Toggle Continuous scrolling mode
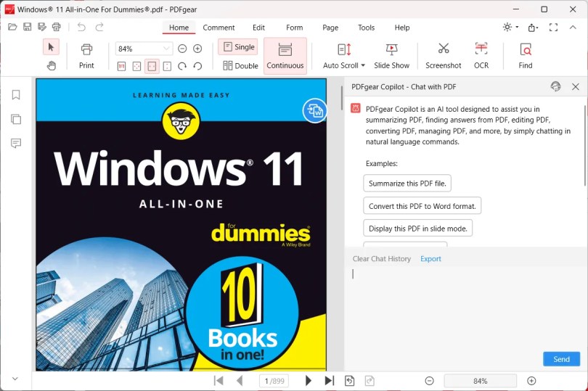588x391 pixels. [x=285, y=56]
